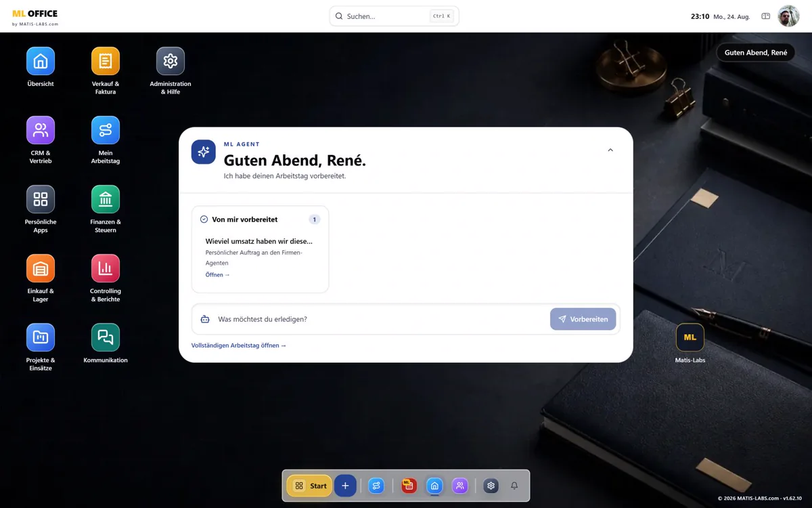Click search magnifier icon
This screenshot has width=812, height=508.
(339, 16)
